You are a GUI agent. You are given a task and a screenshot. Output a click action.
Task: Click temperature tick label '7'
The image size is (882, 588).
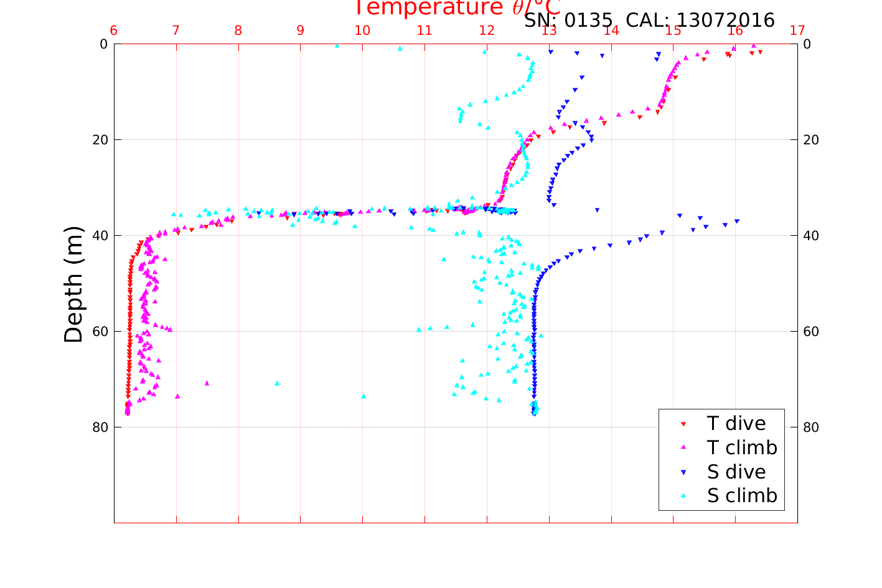pos(176,30)
